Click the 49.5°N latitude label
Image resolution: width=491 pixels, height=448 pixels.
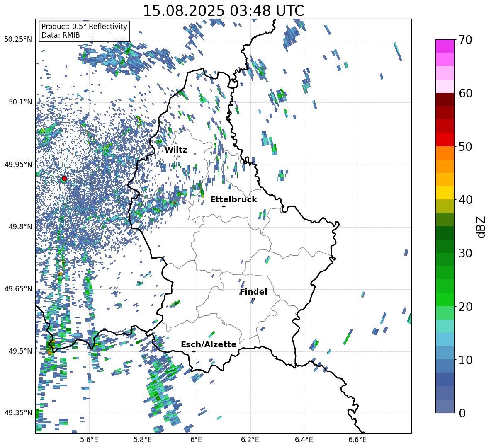[20, 351]
